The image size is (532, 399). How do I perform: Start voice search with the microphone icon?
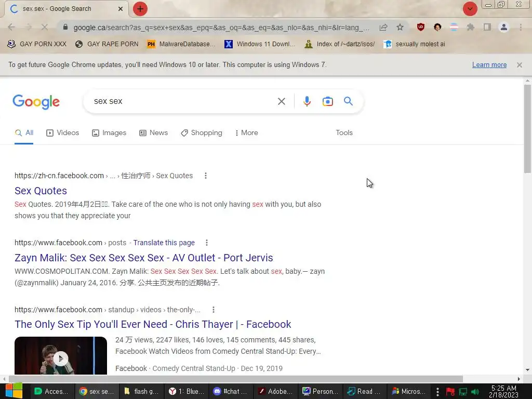click(307, 101)
